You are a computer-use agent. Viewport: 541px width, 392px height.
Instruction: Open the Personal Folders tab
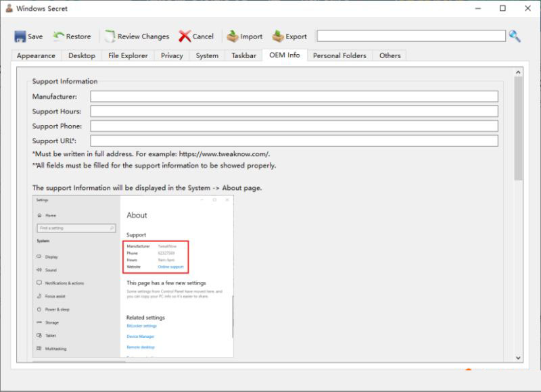coord(340,55)
